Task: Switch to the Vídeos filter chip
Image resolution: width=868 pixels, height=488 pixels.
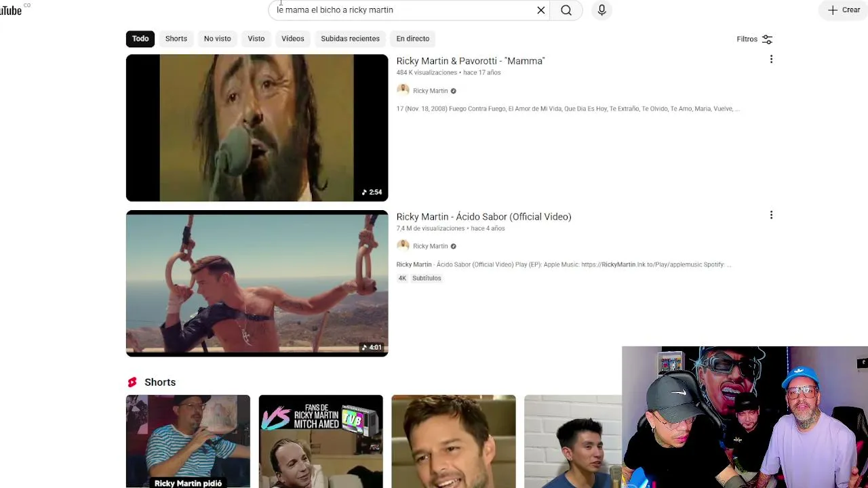Action: click(x=293, y=39)
